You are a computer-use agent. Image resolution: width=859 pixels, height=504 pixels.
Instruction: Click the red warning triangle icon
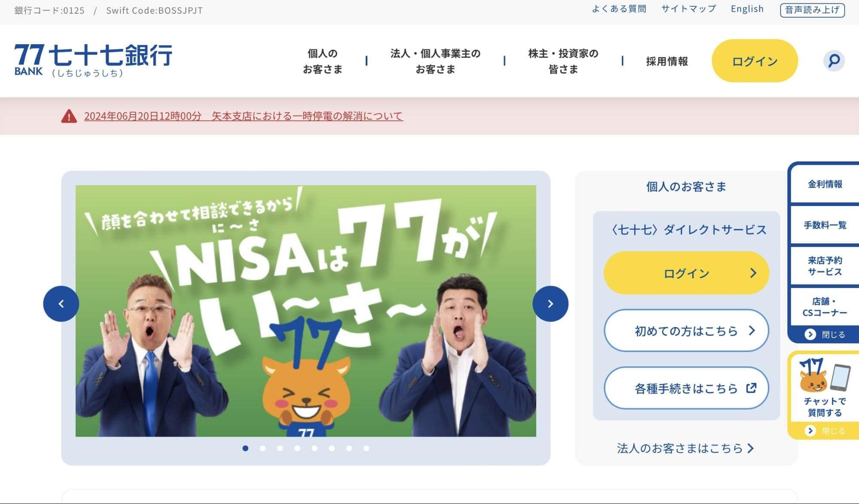69,116
